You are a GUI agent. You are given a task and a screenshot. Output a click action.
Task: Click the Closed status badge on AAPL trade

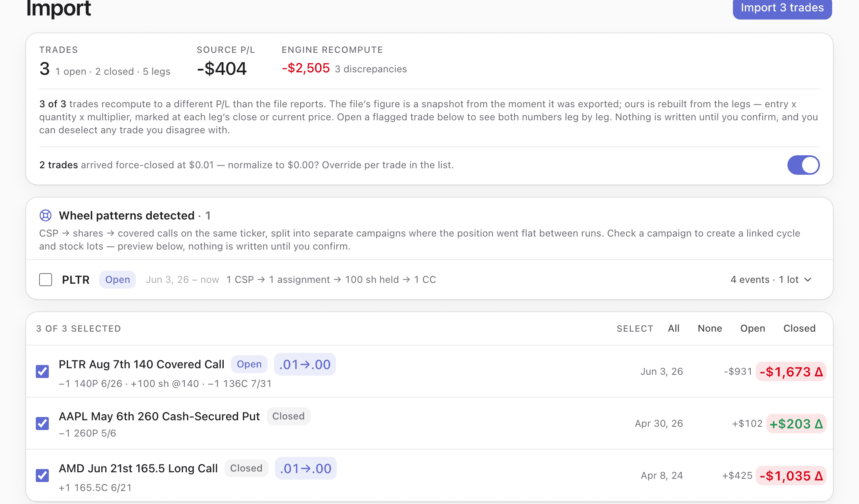(288, 416)
